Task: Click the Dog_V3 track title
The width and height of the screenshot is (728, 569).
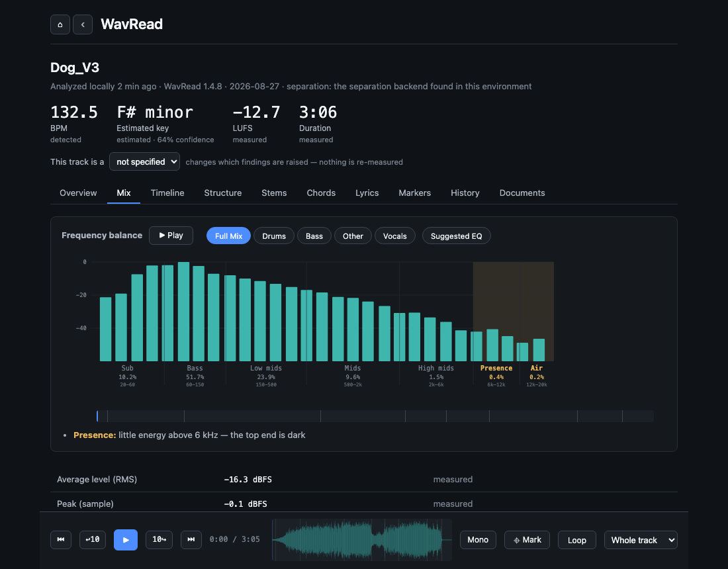Action: (x=75, y=67)
